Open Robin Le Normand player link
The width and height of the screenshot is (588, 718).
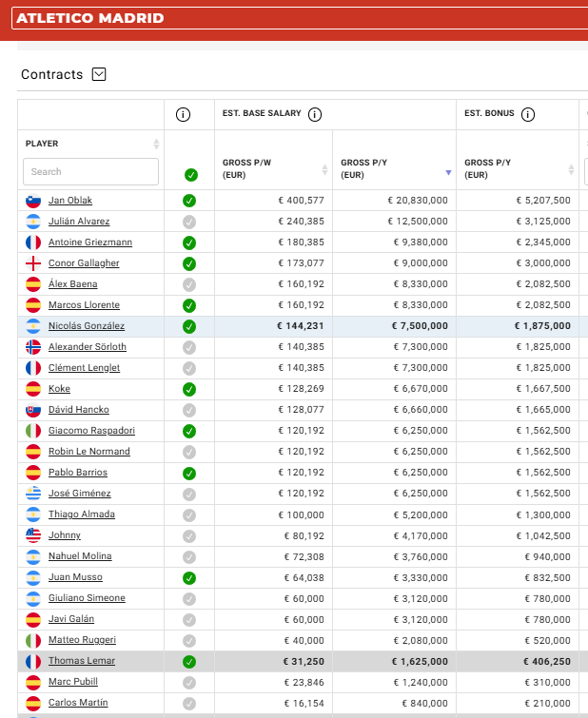tap(89, 451)
